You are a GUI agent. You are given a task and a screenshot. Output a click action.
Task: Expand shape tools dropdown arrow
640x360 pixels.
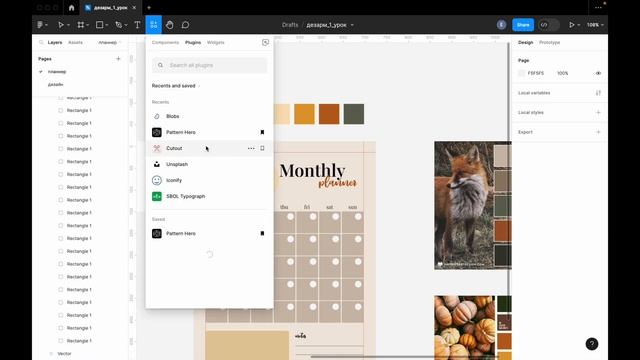[107, 25]
